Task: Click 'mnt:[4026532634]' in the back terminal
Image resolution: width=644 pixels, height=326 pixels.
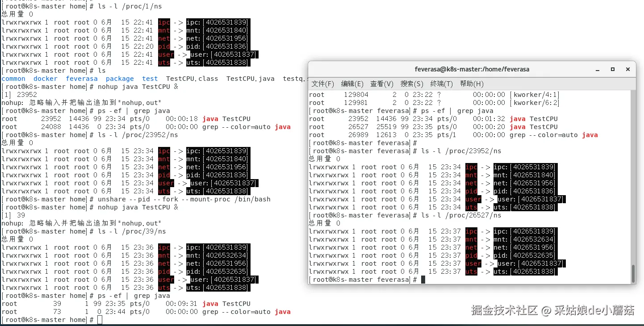Action: tap(217, 255)
